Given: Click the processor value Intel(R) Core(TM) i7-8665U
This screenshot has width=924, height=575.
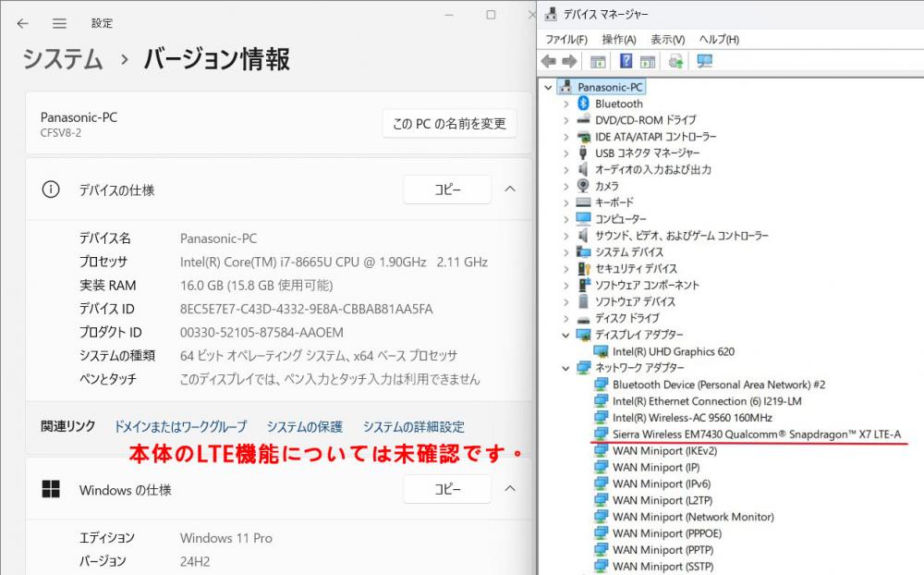Looking at the screenshot, I should pos(334,262).
